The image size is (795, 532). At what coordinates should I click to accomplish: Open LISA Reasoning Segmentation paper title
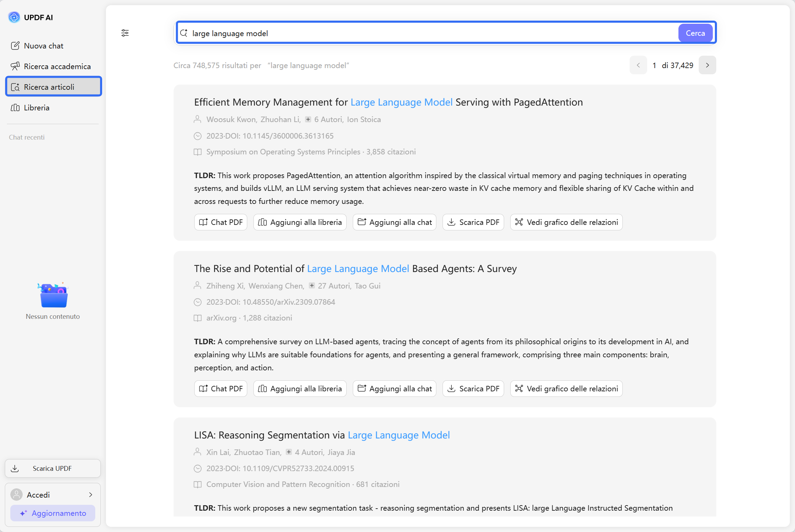[322, 435]
